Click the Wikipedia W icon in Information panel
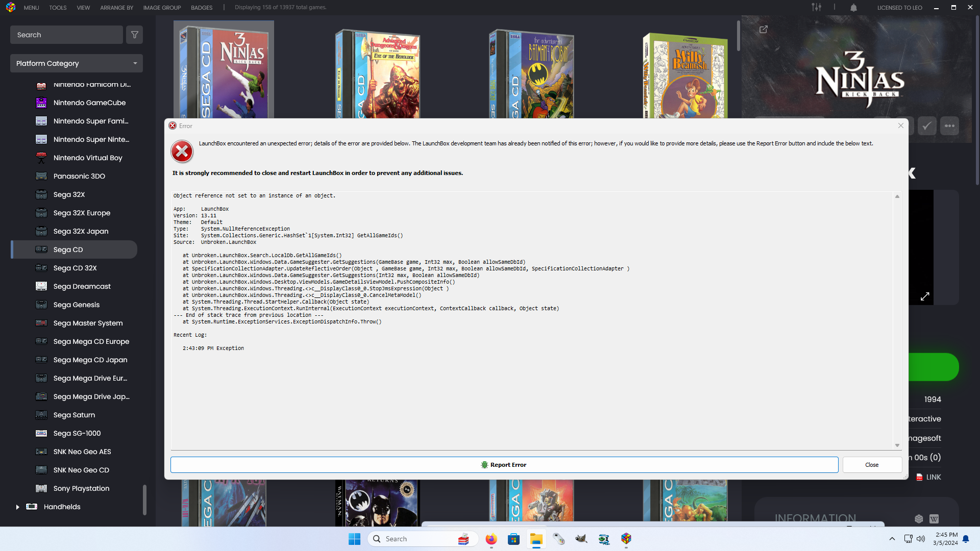This screenshot has width=980, height=551. click(x=934, y=519)
